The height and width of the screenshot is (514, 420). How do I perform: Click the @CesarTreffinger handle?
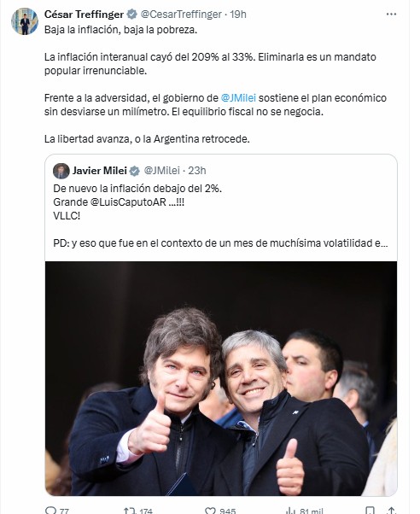181,15
